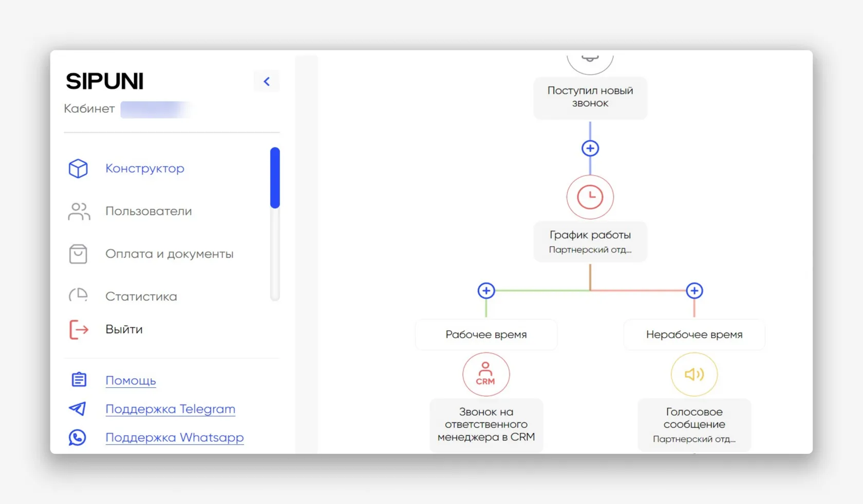Add a step on the Рабочее время branch
This screenshot has height=504, width=863.
click(486, 290)
